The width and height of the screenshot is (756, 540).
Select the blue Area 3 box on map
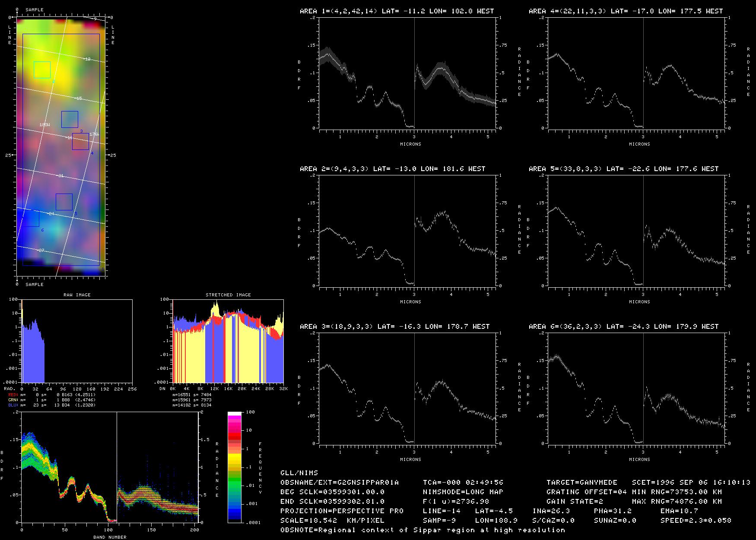coord(70,119)
